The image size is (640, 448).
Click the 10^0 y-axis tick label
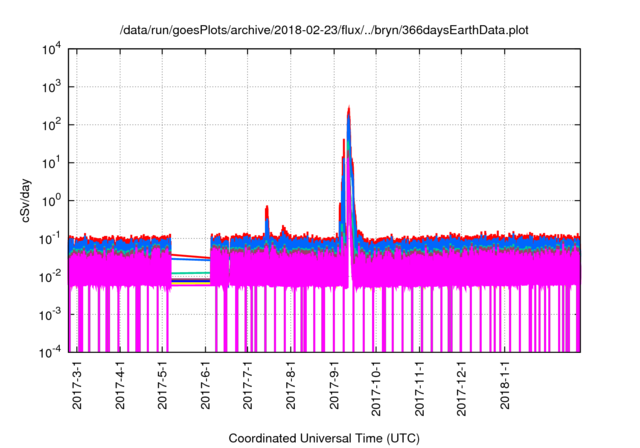click(x=52, y=200)
